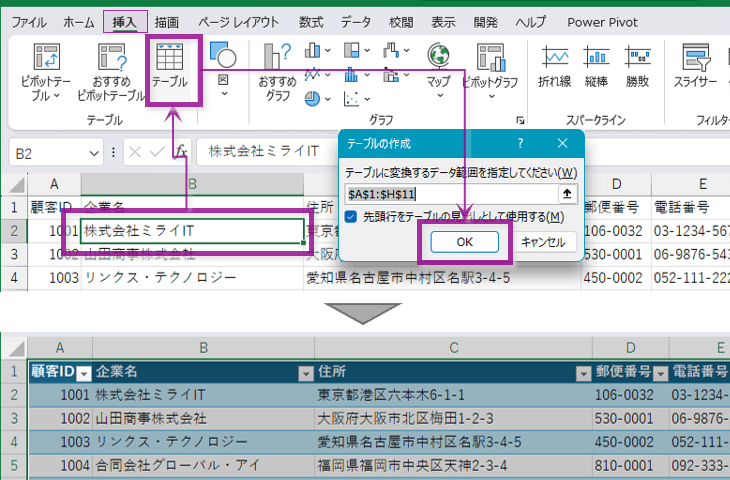Screen dimensions: 730x480
Task: Switch to the データ tab
Action: coord(356,22)
